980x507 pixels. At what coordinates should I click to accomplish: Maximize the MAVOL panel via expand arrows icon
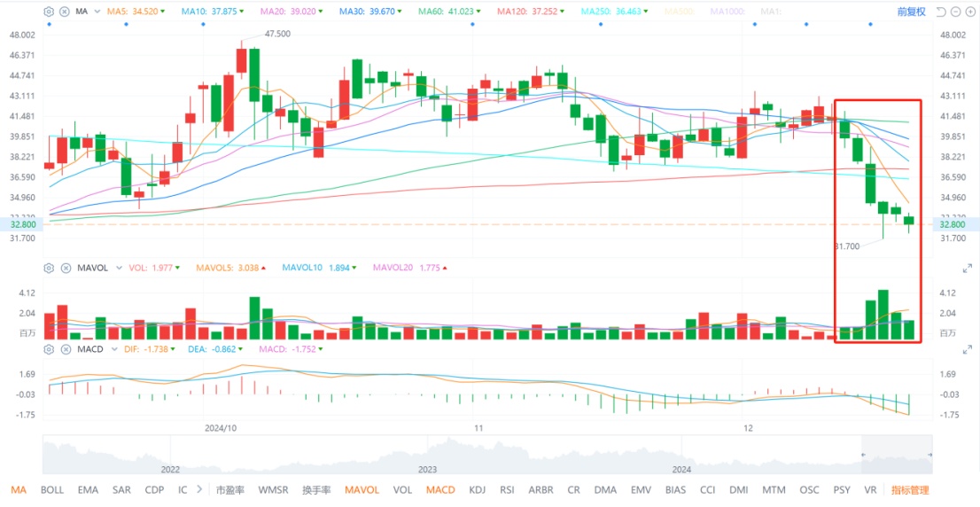pos(968,269)
